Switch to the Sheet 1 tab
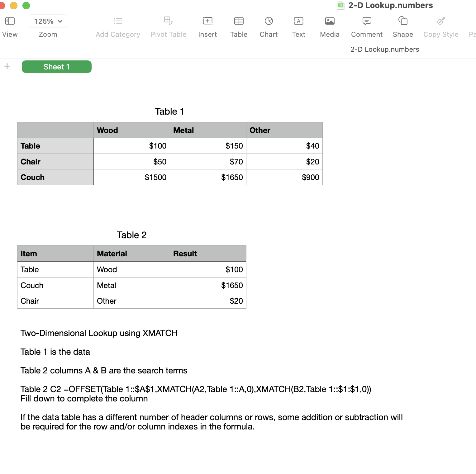The image size is (476, 474). pos(56,66)
